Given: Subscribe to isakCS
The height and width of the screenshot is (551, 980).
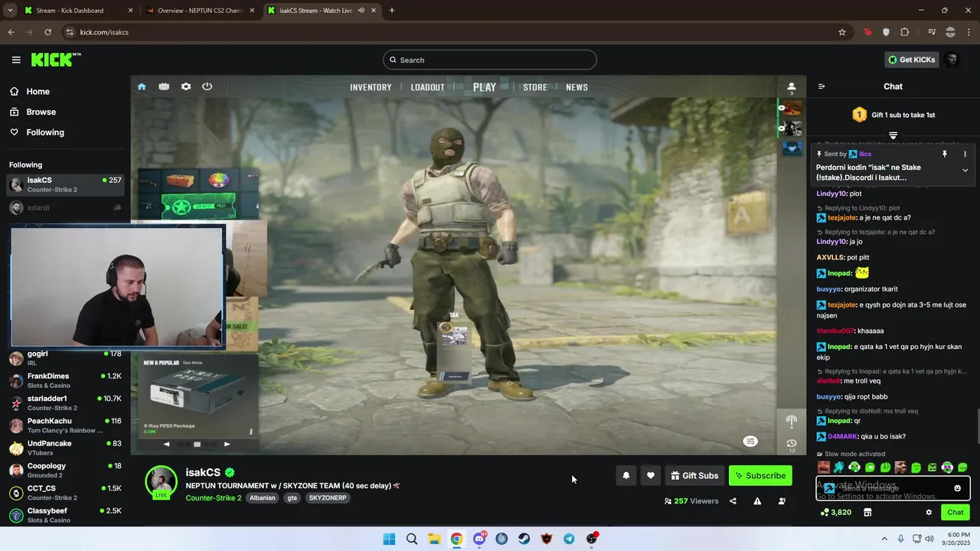Looking at the screenshot, I should [x=760, y=475].
